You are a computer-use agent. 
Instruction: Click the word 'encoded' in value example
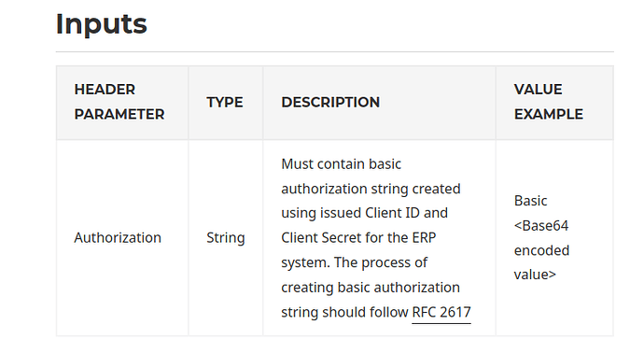pos(541,250)
